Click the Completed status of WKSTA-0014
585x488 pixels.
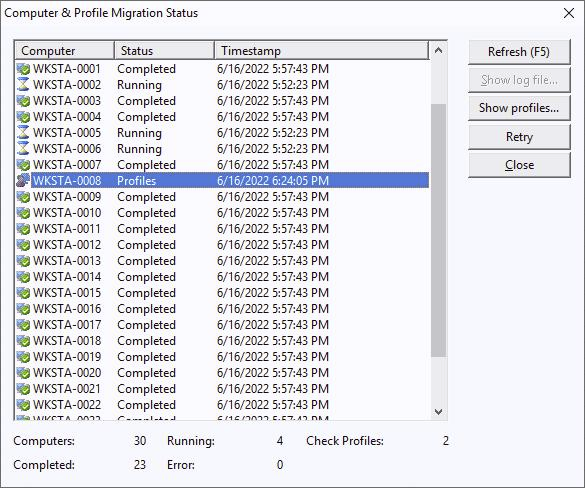point(146,278)
